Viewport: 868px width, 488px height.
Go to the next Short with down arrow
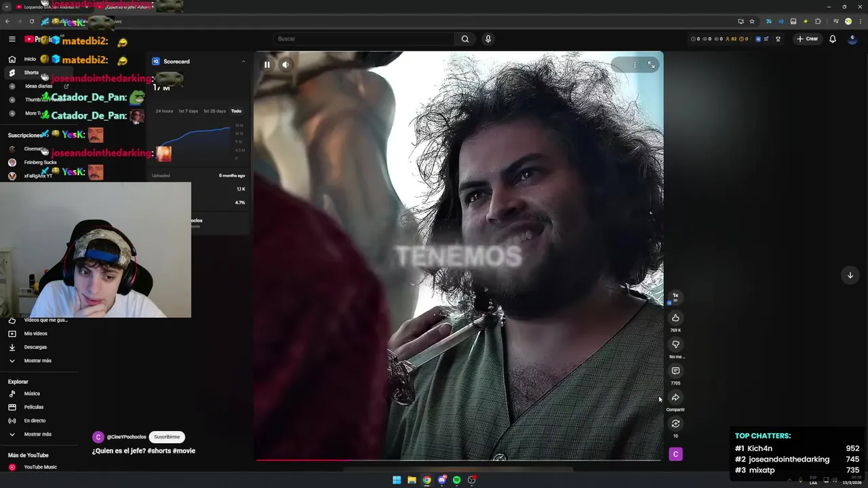coord(850,275)
